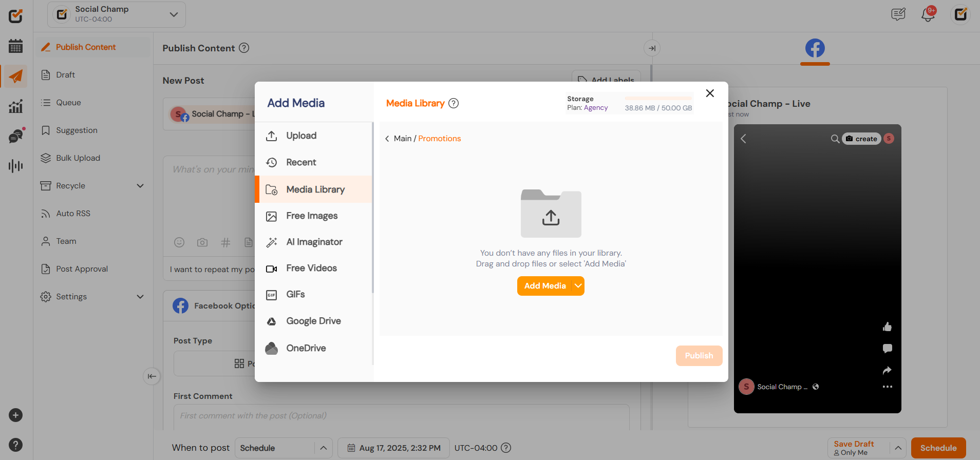
Task: Open Queue in the sidebar
Action: coord(93,103)
